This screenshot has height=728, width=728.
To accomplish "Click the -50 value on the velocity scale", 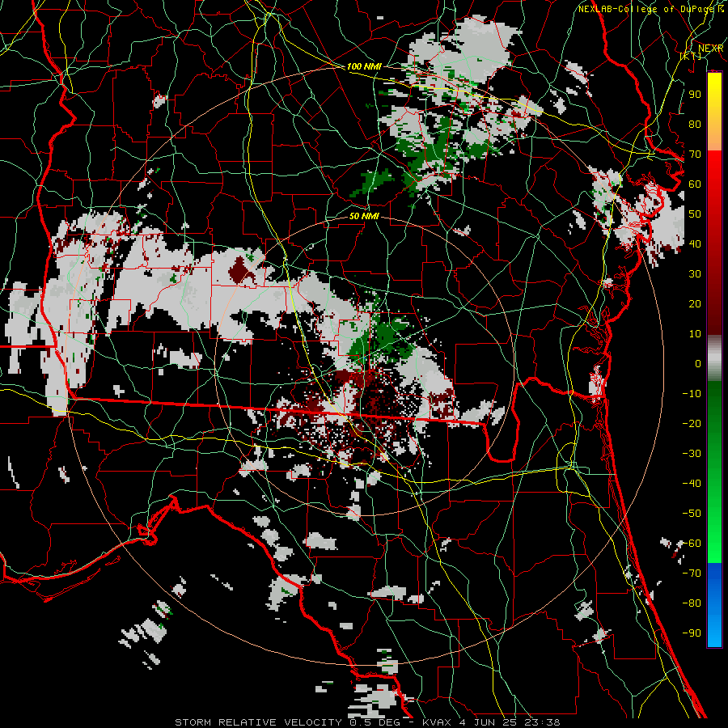I will [692, 514].
